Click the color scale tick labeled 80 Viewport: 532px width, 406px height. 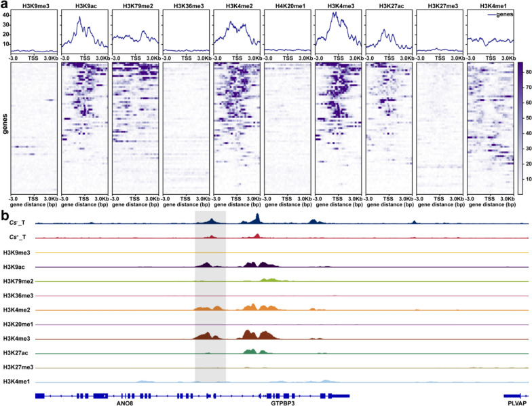[529, 72]
